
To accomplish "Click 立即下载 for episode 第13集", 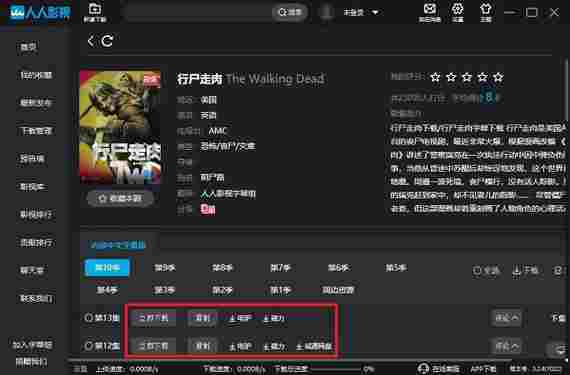I will click(x=153, y=318).
